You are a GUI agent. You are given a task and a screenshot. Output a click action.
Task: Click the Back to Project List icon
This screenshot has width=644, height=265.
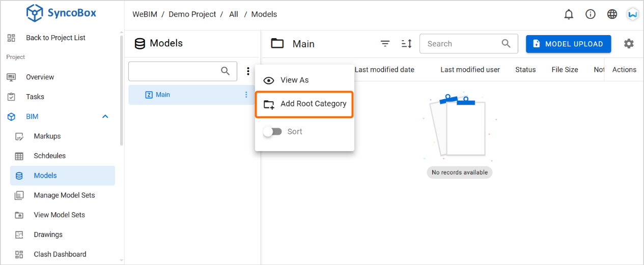click(11, 38)
